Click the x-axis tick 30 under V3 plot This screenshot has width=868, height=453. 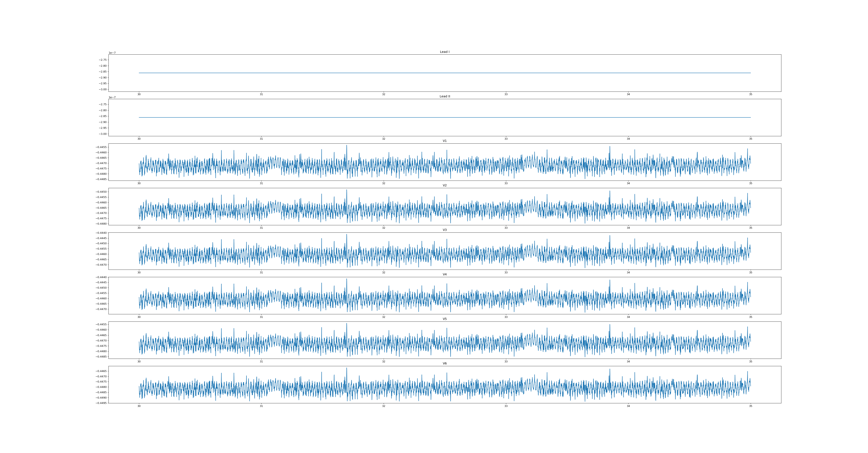pos(139,272)
